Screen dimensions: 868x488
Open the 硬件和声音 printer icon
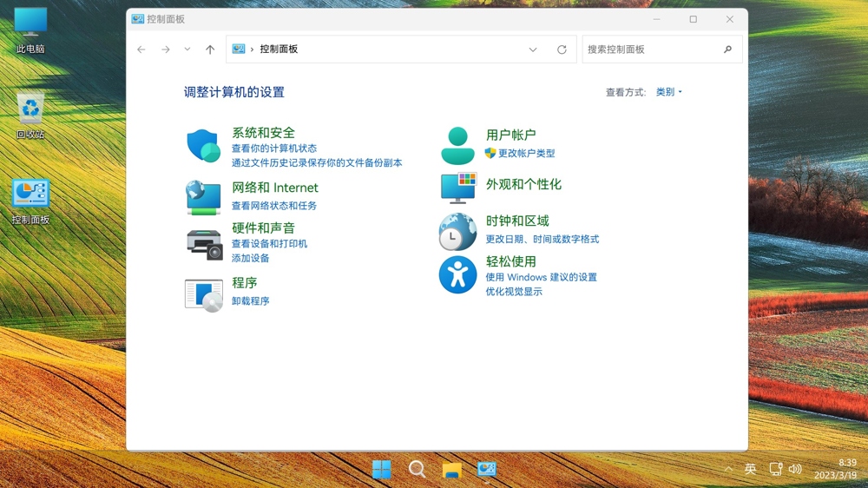(x=204, y=244)
